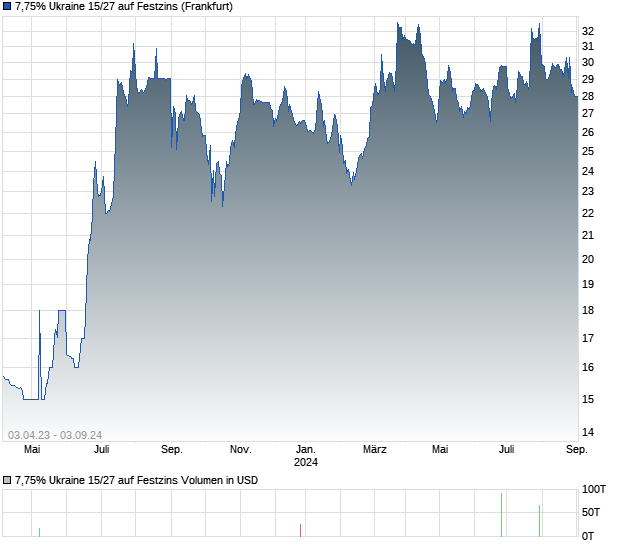Click the first 'Mai' label at the chart's left end

click(x=32, y=450)
